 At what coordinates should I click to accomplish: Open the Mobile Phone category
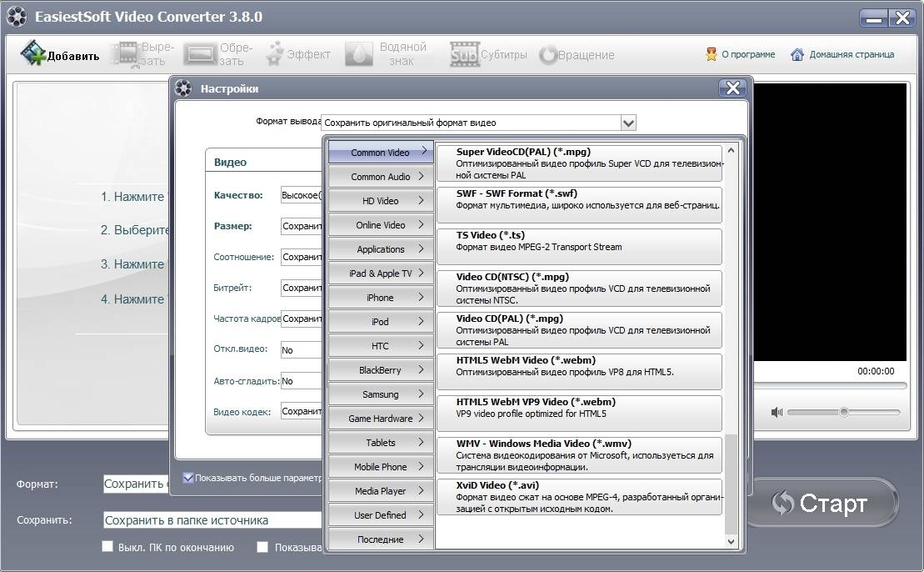pos(381,466)
